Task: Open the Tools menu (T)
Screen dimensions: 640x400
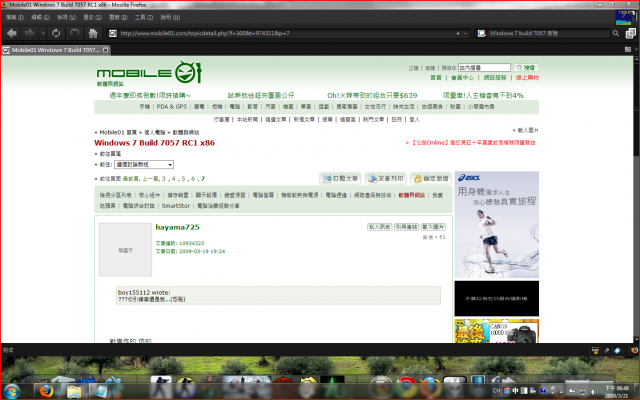Action: tap(144, 17)
